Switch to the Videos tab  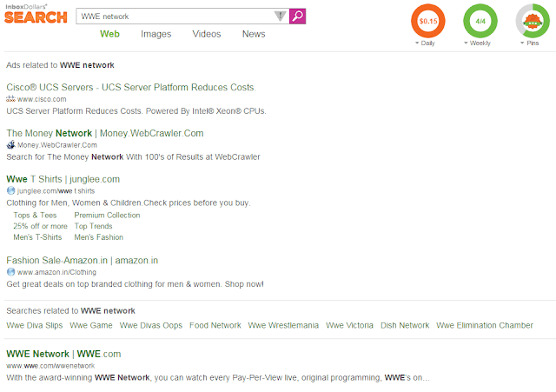tap(207, 34)
